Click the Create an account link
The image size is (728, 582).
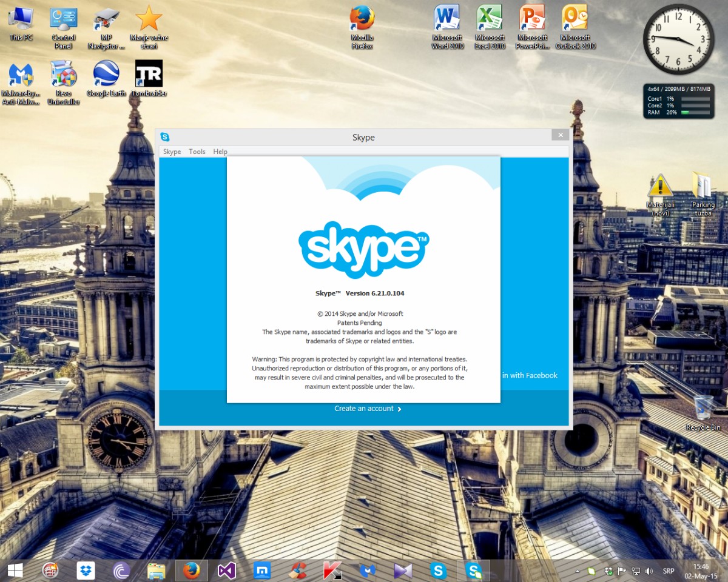[368, 409]
